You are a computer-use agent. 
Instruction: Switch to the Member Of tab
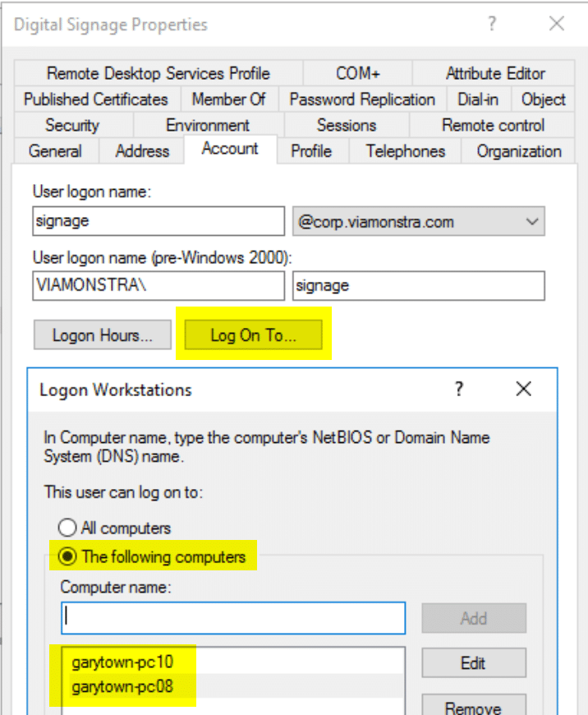coord(228,99)
